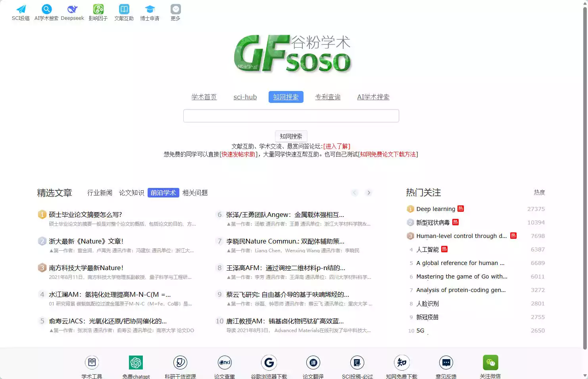Viewport: 588px width, 379px height.
Task: Click the 谷歌浏览器下载 G icon
Action: [x=269, y=362]
